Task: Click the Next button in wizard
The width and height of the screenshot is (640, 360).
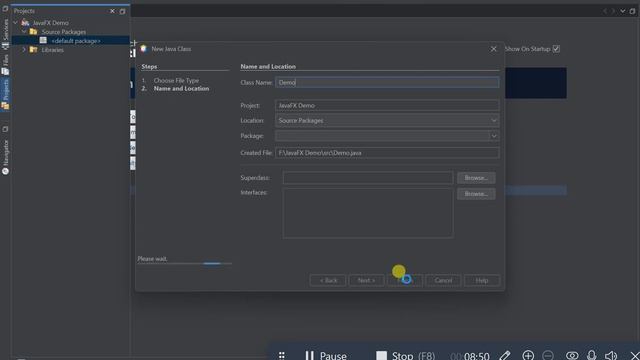Action: pyautogui.click(x=367, y=280)
